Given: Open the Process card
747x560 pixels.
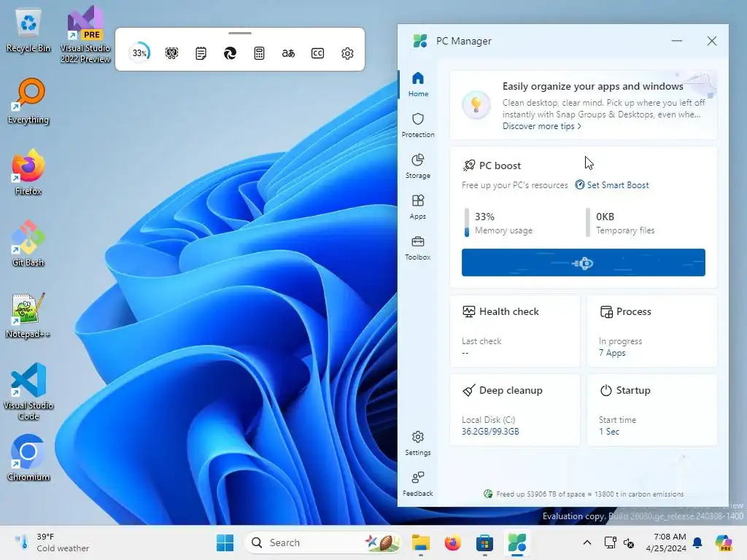Looking at the screenshot, I should (x=651, y=331).
